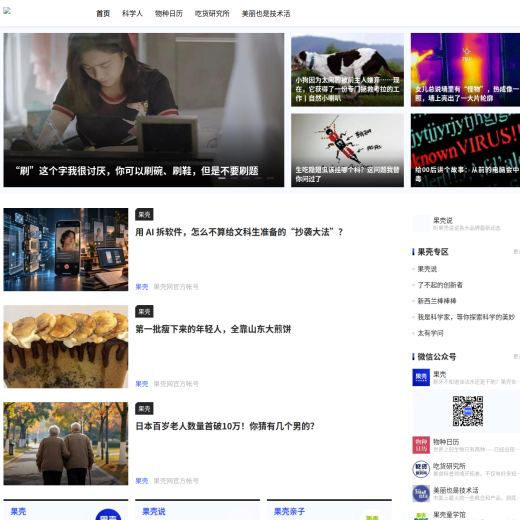
Task: Click the blank 果壳说 avatar atop the sidebar
Action: [x=421, y=224]
